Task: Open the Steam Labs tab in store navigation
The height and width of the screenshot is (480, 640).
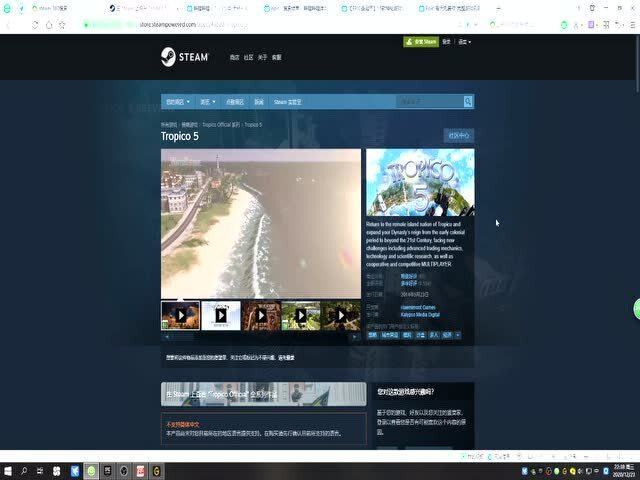Action: (x=287, y=102)
